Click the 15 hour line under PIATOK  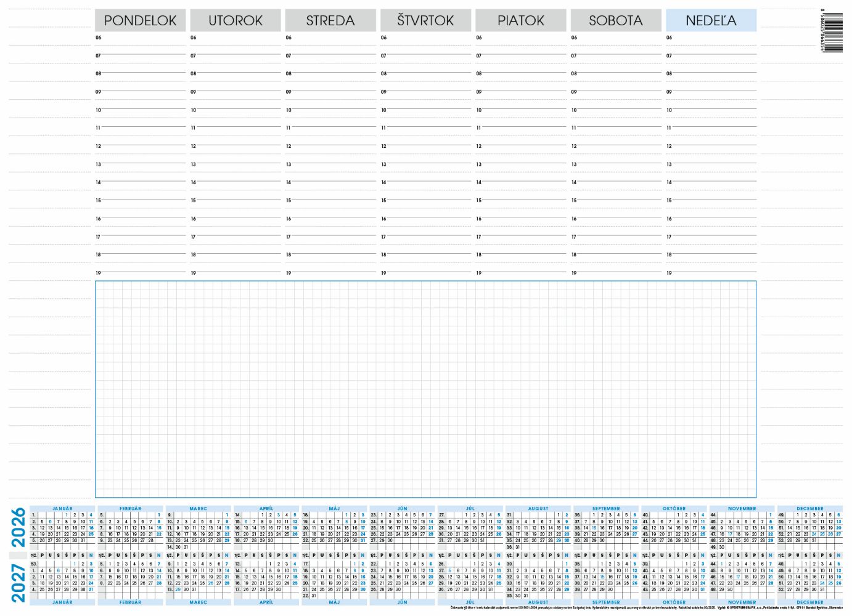521,201
